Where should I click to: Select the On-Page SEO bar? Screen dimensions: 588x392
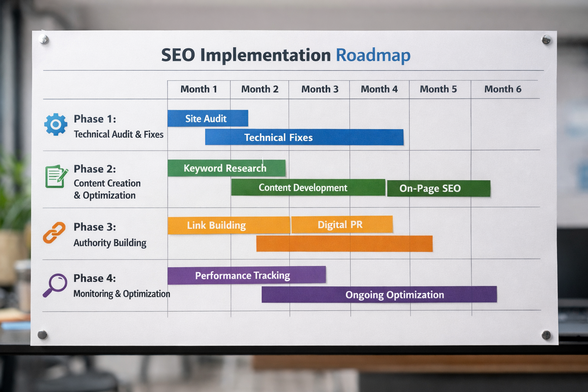(x=438, y=188)
